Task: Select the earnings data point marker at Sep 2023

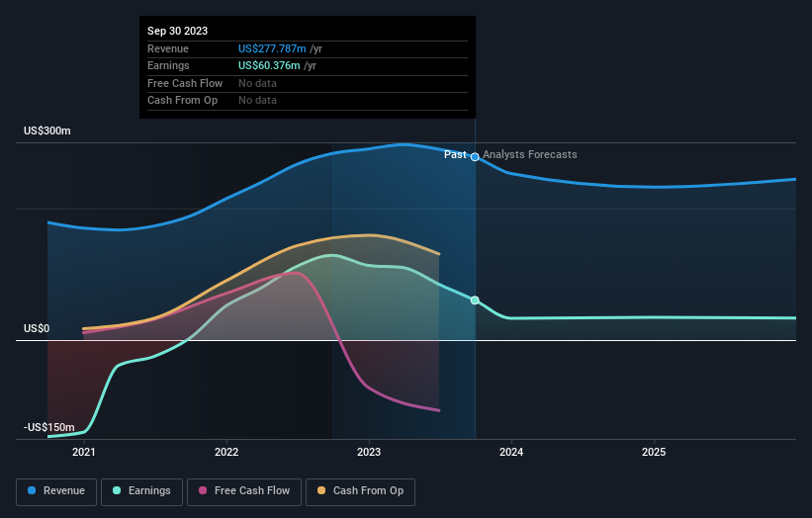Action: [475, 301]
